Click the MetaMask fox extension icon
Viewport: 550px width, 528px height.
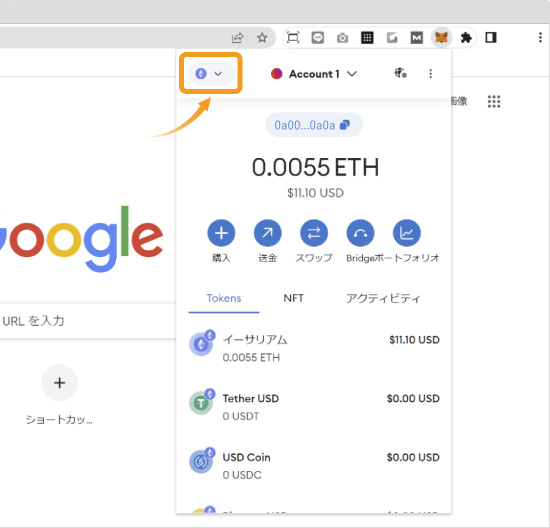[x=441, y=37]
